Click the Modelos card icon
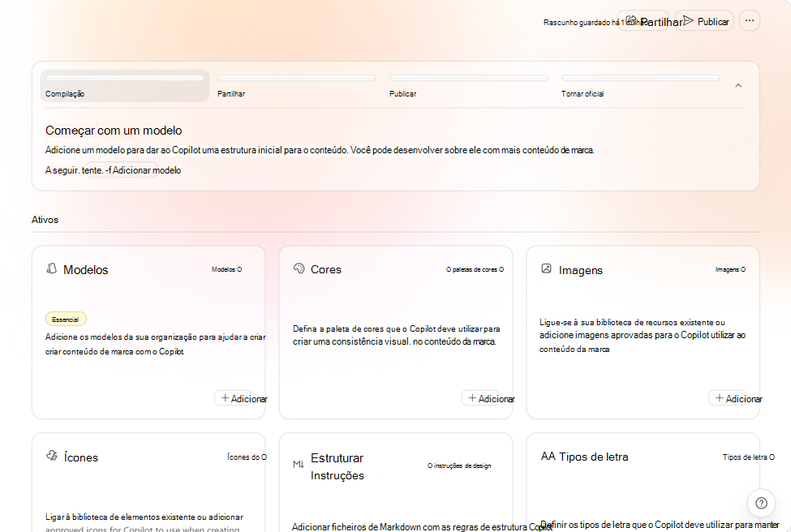The height and width of the screenshot is (532, 791). coord(51,268)
